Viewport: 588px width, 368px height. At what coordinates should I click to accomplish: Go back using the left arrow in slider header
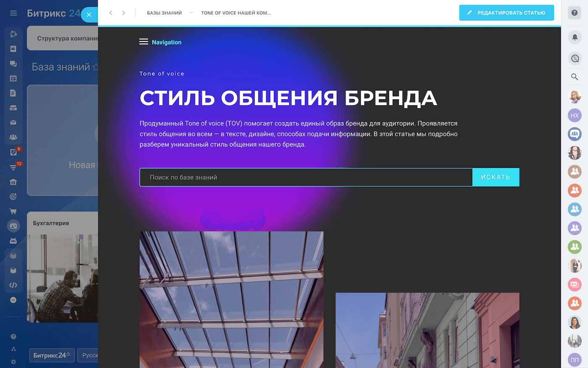pyautogui.click(x=111, y=13)
